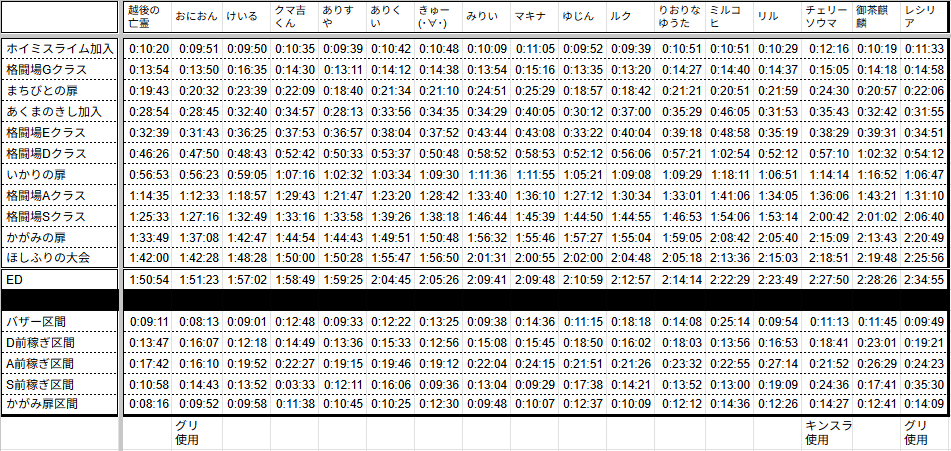Click the 越後の亡霊 column header cell
The image size is (951, 451).
pyautogui.click(x=148, y=17)
